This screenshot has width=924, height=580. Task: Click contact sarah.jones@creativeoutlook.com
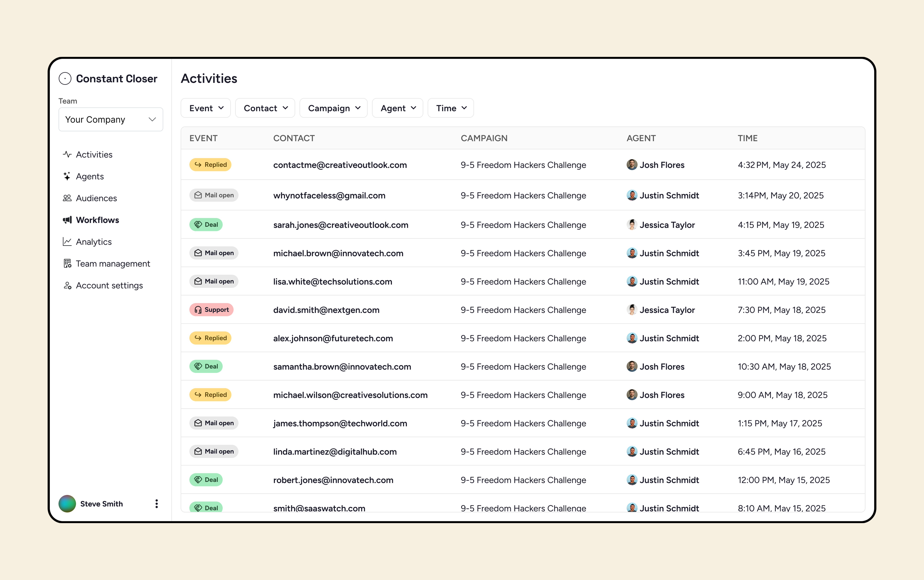click(341, 225)
